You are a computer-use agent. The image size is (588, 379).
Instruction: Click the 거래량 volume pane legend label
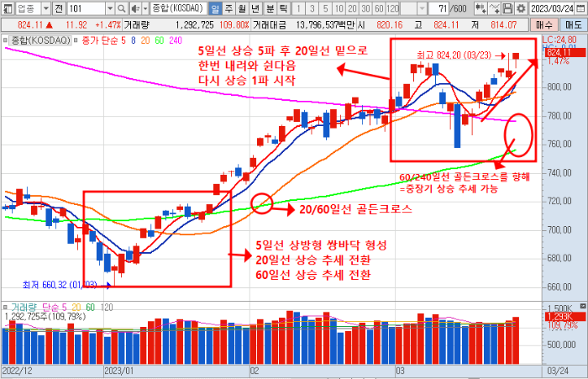24,308
